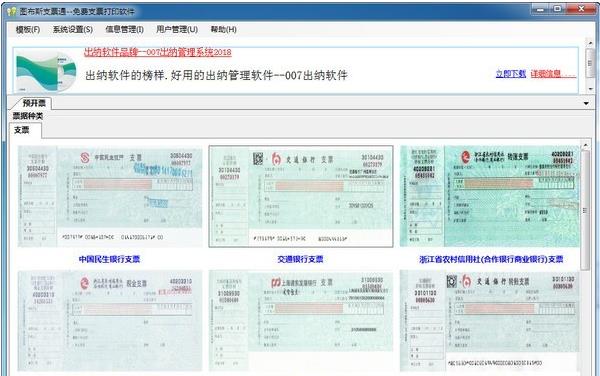
Task: Click the banner scrollbar down arrow
Action: pyautogui.click(x=590, y=89)
